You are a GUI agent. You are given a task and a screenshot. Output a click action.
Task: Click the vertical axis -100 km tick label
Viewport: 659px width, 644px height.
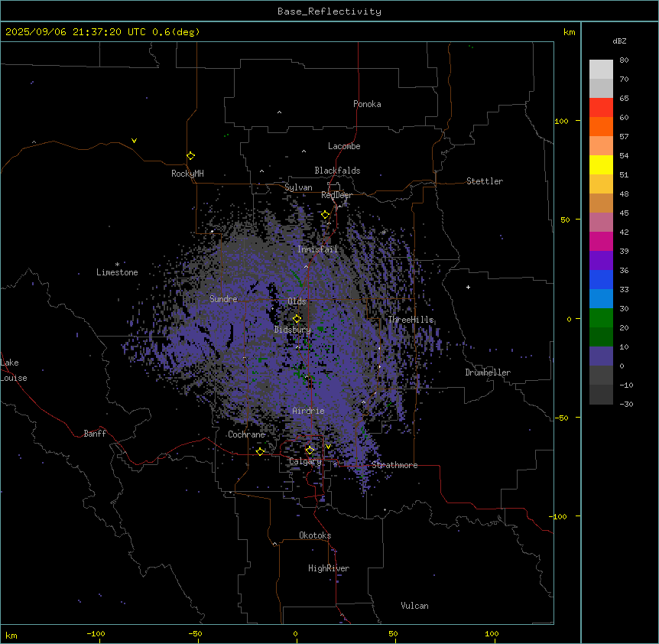[559, 516]
